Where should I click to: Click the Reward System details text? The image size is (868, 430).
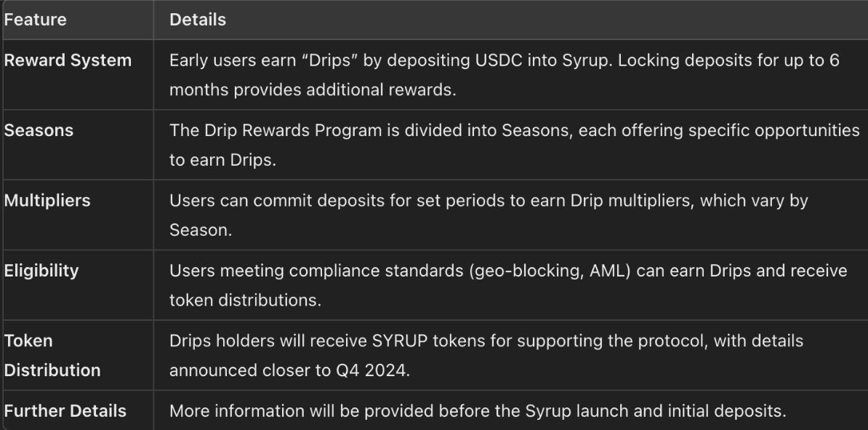click(x=504, y=75)
